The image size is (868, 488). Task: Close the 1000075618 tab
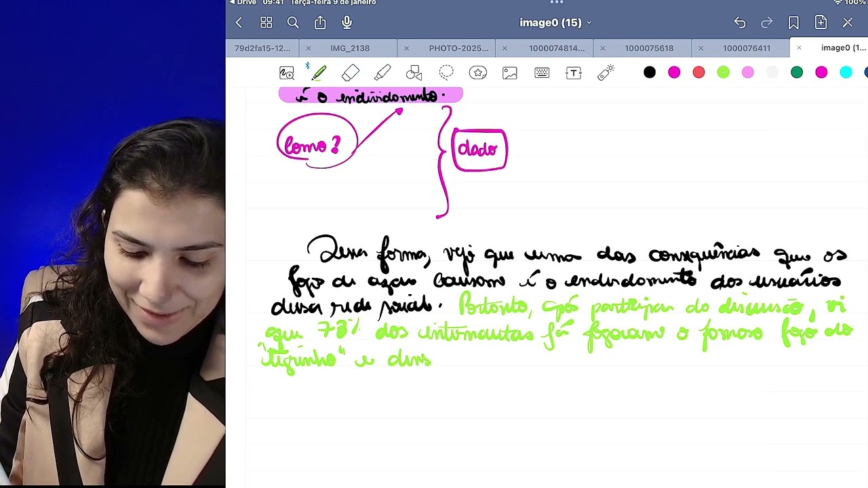point(602,48)
